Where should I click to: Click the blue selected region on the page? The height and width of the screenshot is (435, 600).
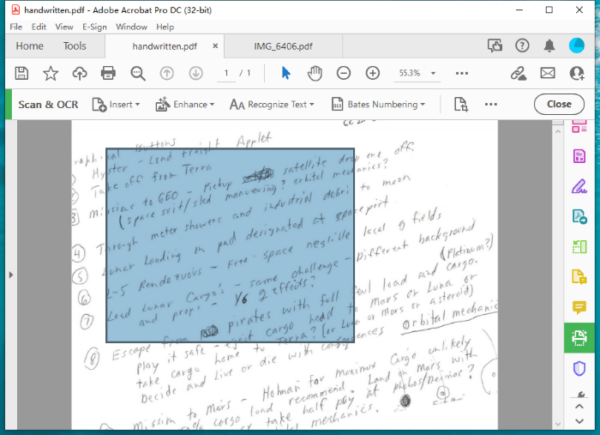(230, 245)
